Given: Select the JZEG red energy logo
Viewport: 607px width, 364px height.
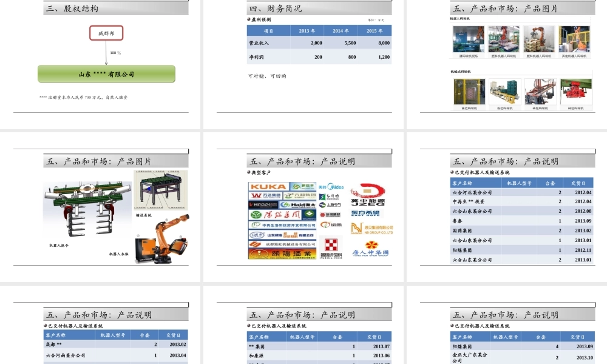Looking at the screenshot, I should click(x=368, y=197).
